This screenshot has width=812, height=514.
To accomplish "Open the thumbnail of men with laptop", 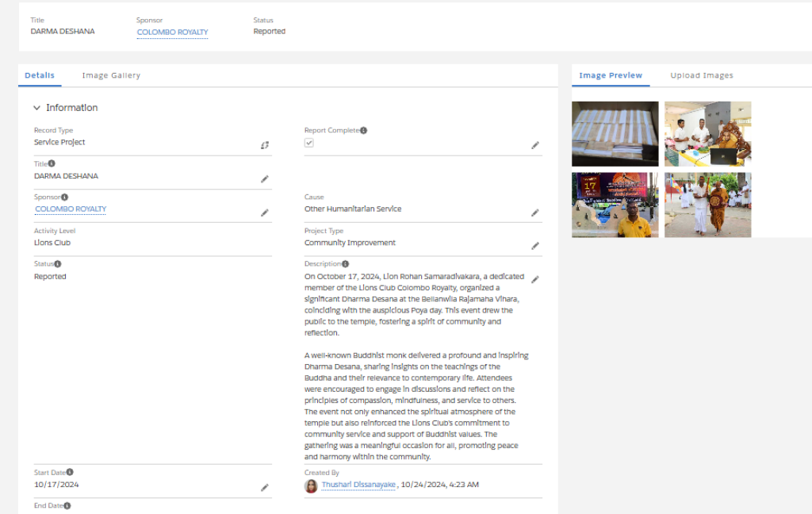I will click(708, 134).
